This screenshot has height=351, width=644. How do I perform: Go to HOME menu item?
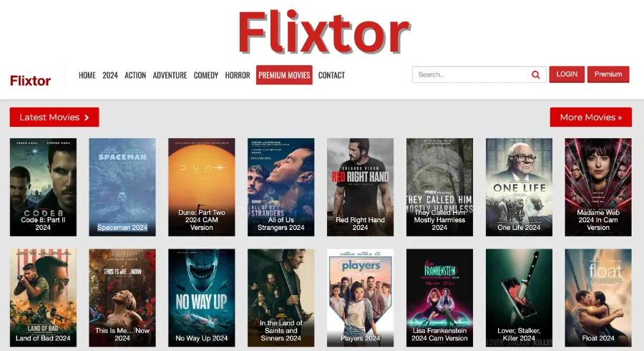[87, 75]
